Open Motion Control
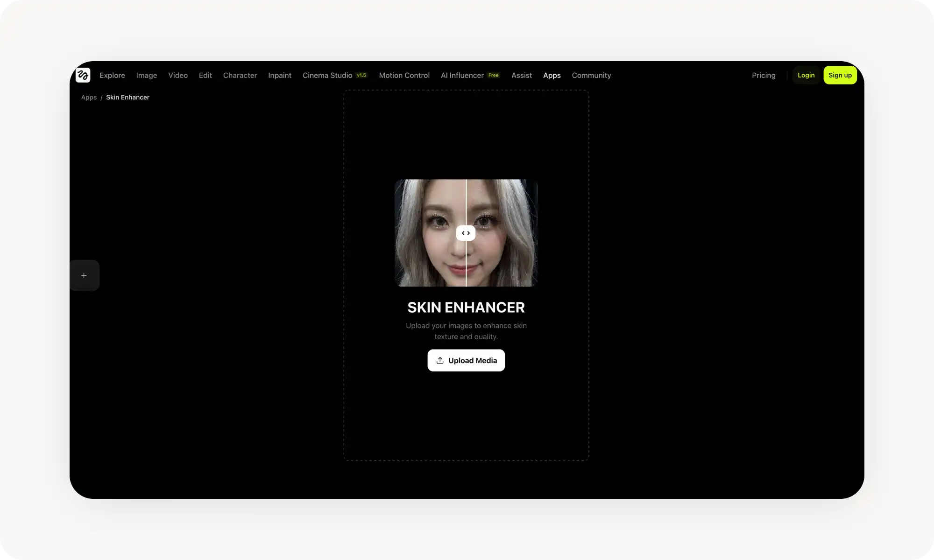The width and height of the screenshot is (934, 560). click(404, 75)
